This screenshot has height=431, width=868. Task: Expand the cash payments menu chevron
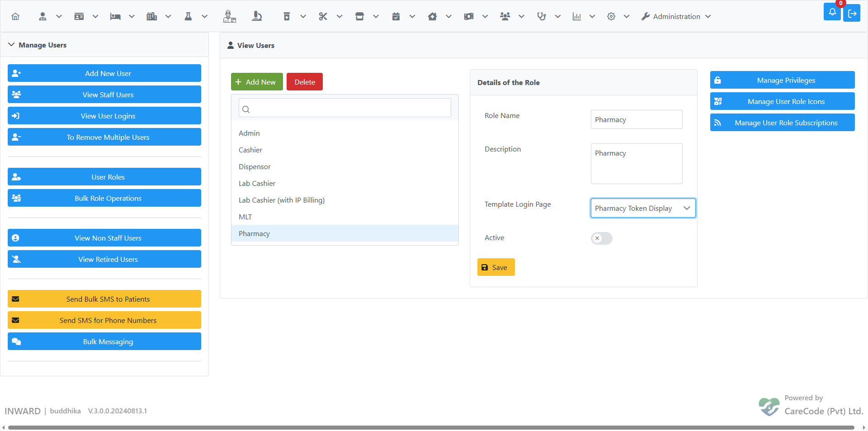coord(485,16)
